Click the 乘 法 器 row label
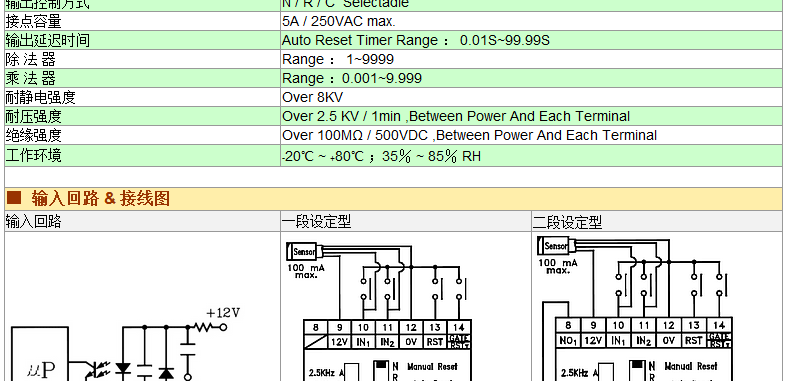787x381 pixels. click(x=30, y=78)
